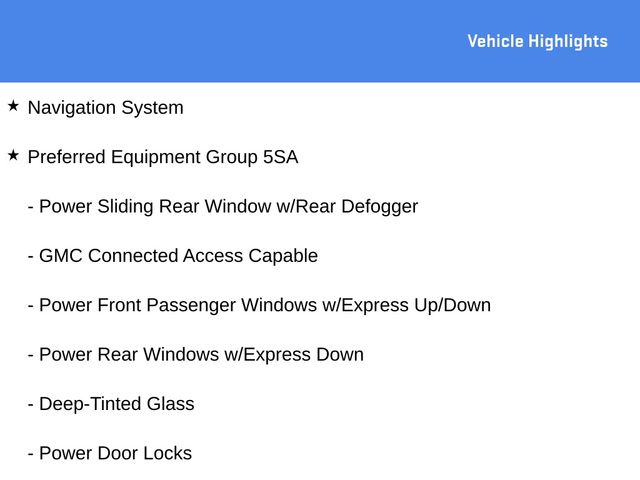
Task: Click the dash before Deep-Tinted Glass
Action: (31, 405)
